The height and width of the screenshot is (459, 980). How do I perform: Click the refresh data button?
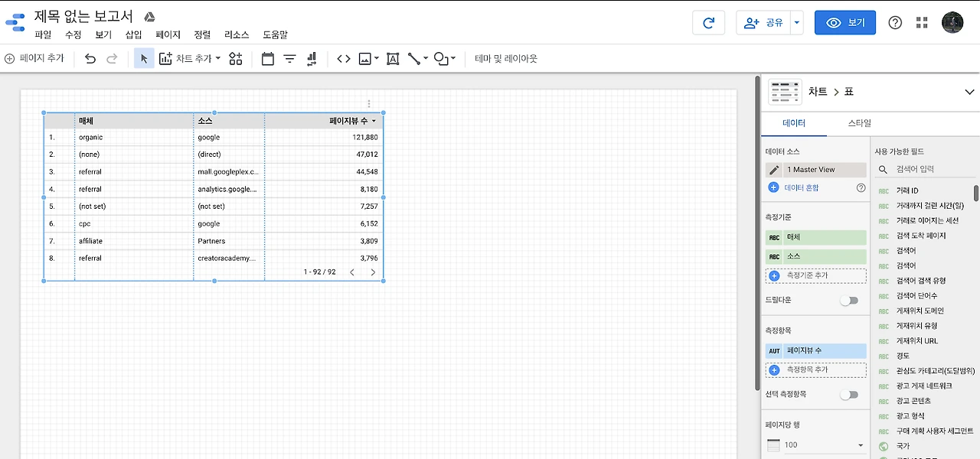(x=708, y=23)
